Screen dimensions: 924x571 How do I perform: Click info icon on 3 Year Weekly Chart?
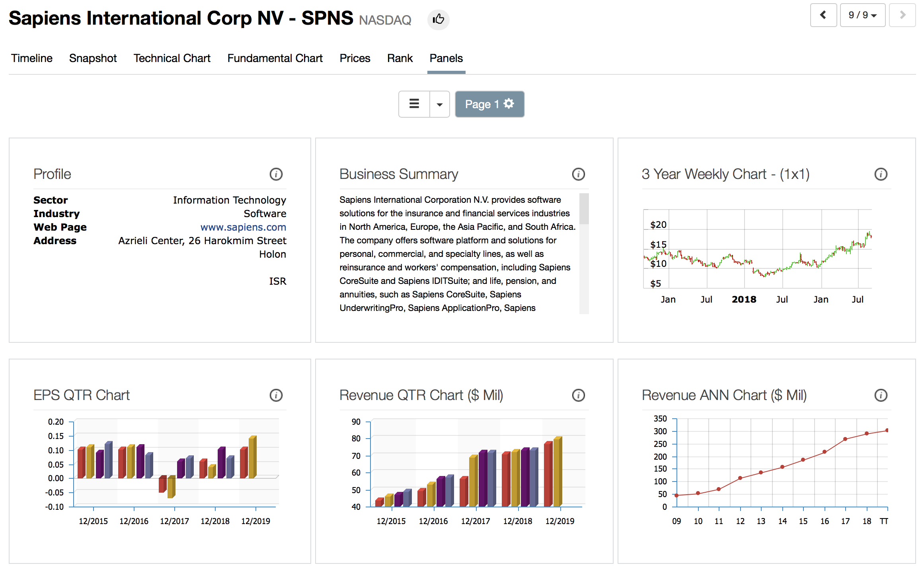(881, 174)
